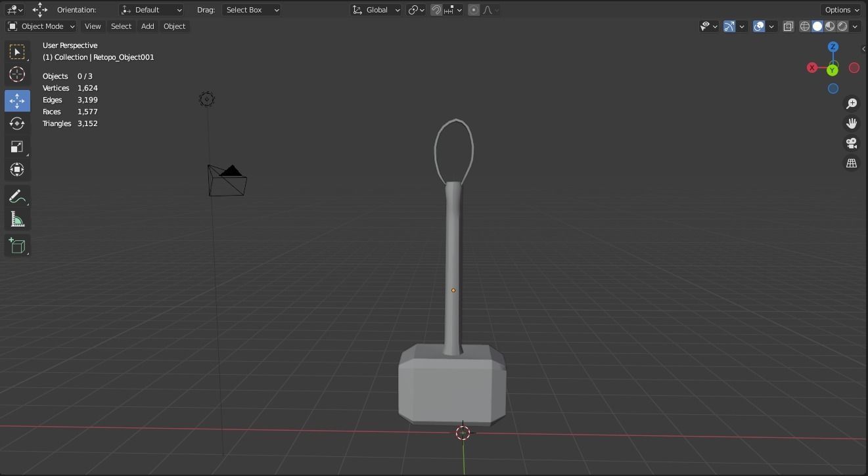This screenshot has height=476, width=868.
Task: Open proportional editing falloff dropdown
Action: (490, 10)
